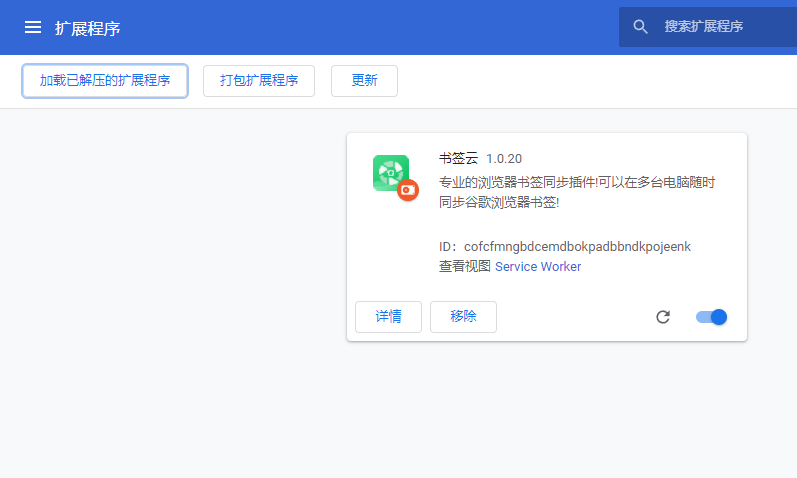
Task: Click the unpacked-extension camera badge icon
Action: (x=408, y=190)
